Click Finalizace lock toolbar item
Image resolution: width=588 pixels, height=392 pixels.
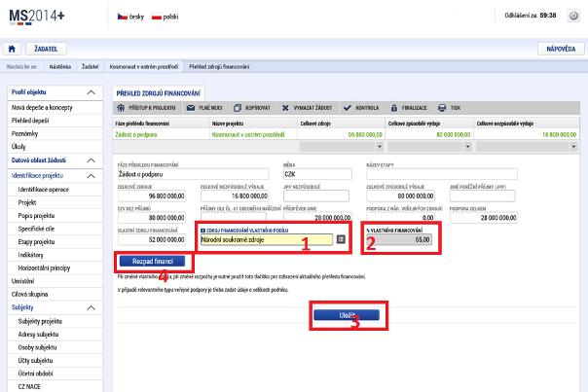click(x=409, y=108)
